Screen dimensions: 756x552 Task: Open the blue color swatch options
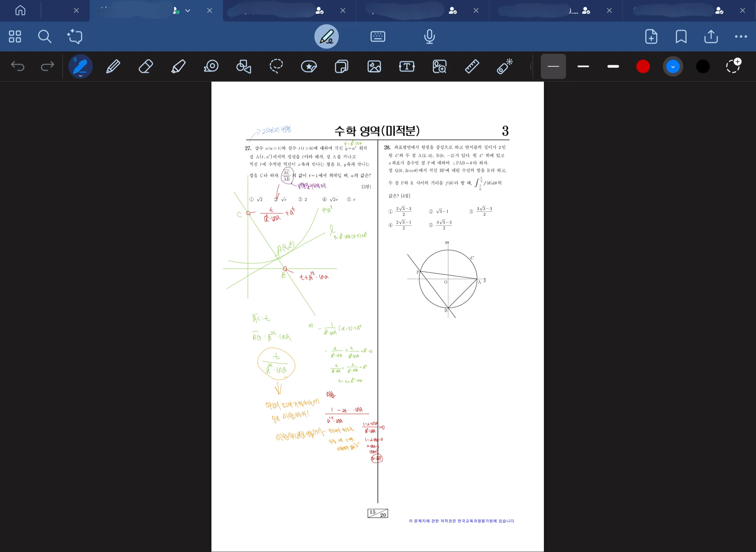point(673,66)
